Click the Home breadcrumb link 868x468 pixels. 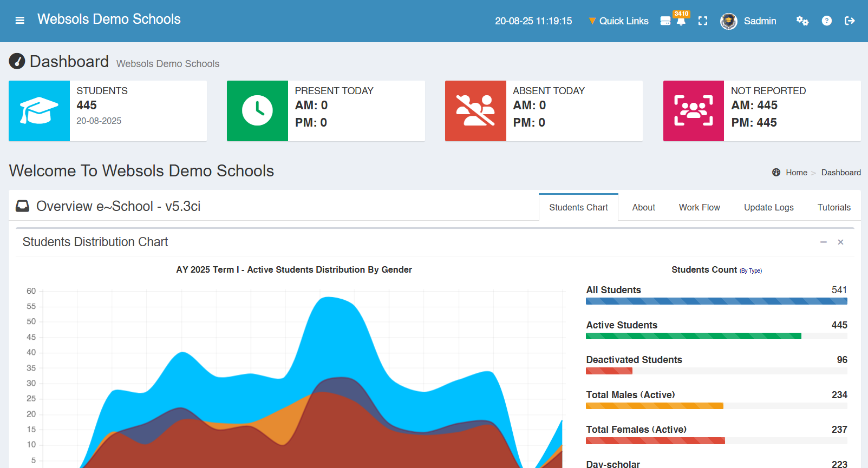pyautogui.click(x=796, y=173)
